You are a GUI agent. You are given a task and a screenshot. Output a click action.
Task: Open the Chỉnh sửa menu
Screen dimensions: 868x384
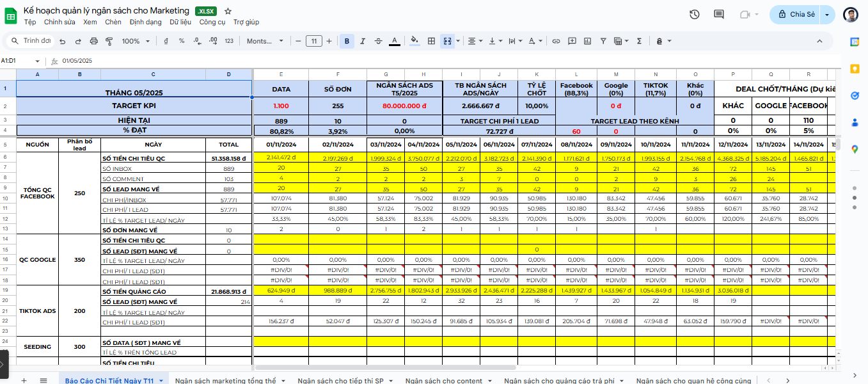click(x=59, y=22)
